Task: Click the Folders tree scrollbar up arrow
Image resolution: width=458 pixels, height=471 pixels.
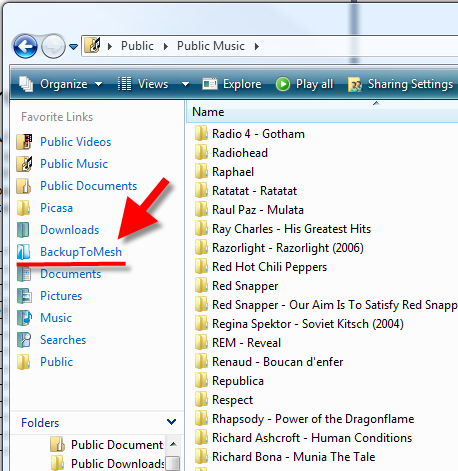Action: [173, 444]
